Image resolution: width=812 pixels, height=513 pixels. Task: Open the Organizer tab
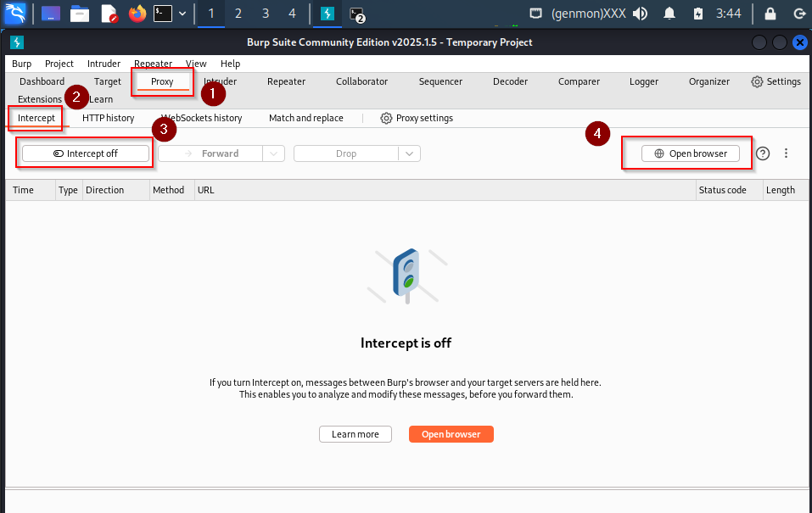tap(709, 81)
